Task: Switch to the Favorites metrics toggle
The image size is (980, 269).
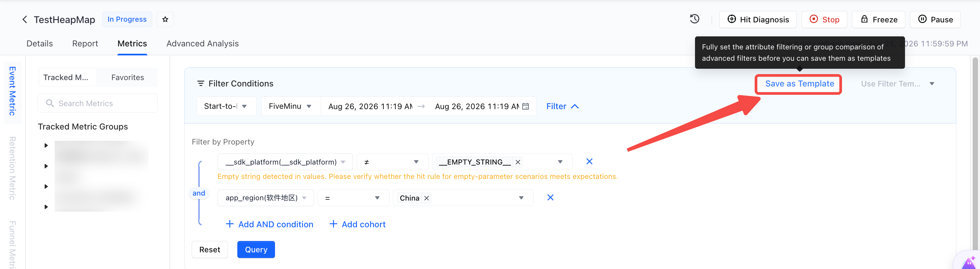Action: [127, 77]
